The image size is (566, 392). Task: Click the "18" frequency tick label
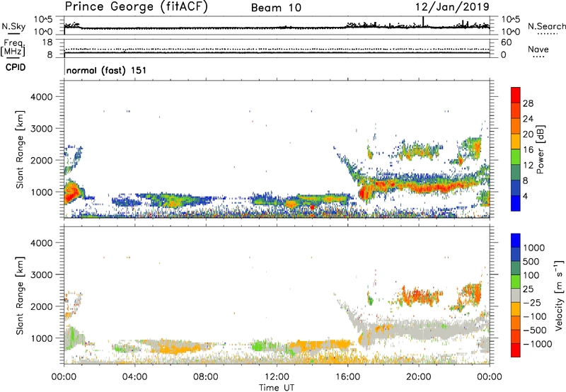[x=47, y=42]
